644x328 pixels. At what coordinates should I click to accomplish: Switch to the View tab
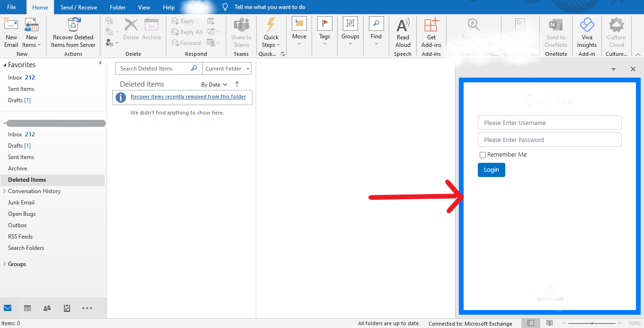click(x=144, y=7)
